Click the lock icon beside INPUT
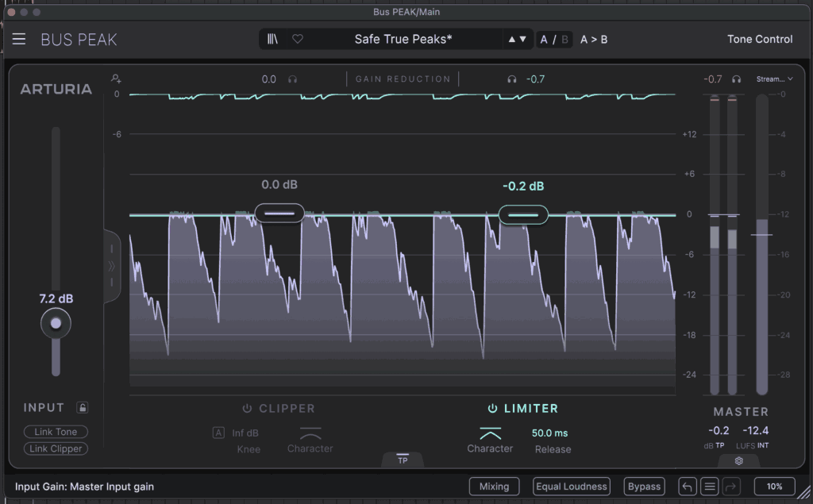 pos(83,407)
